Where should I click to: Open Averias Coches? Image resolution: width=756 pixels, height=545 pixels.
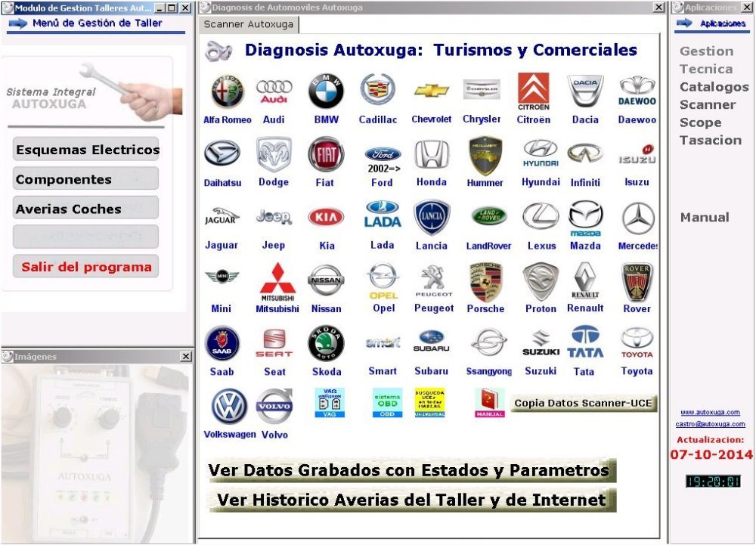[86, 209]
